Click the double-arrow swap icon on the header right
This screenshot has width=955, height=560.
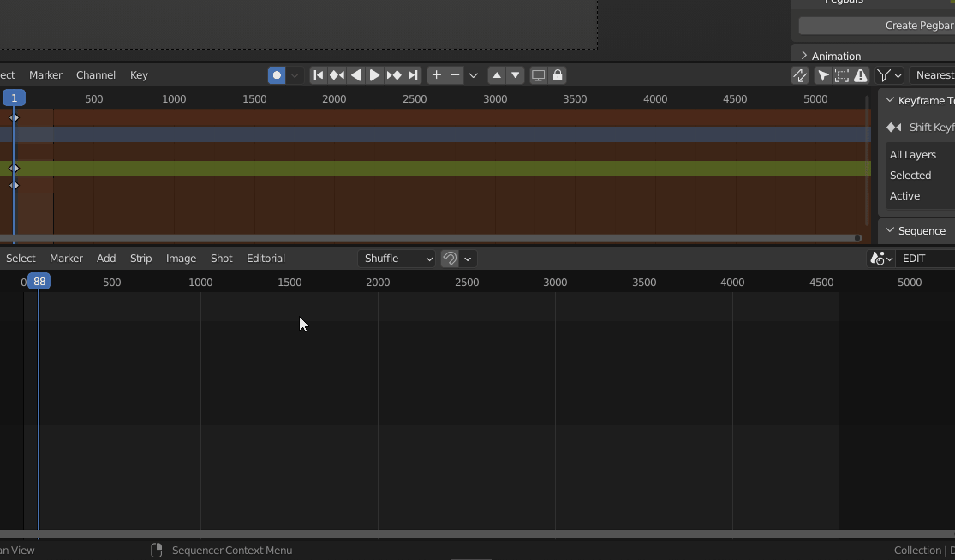point(799,75)
